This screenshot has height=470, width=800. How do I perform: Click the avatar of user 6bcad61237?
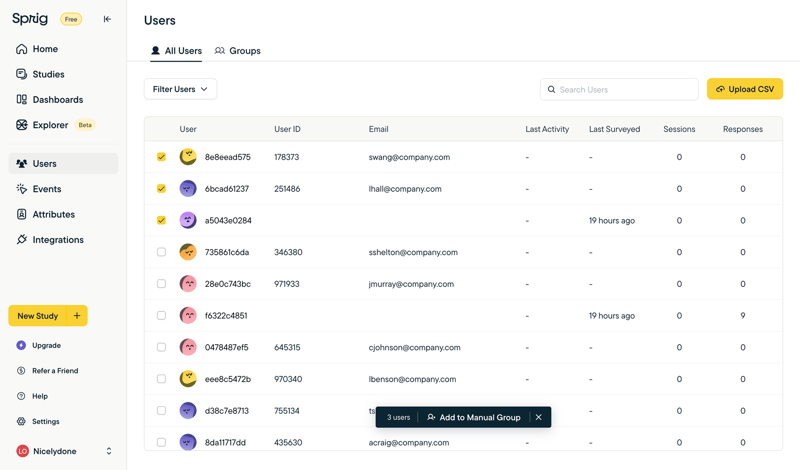[x=188, y=189]
